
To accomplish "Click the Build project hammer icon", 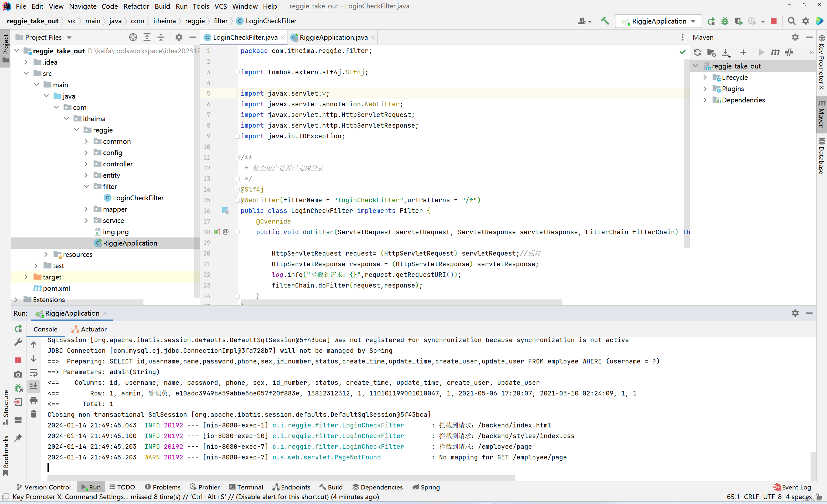I will click(605, 21).
